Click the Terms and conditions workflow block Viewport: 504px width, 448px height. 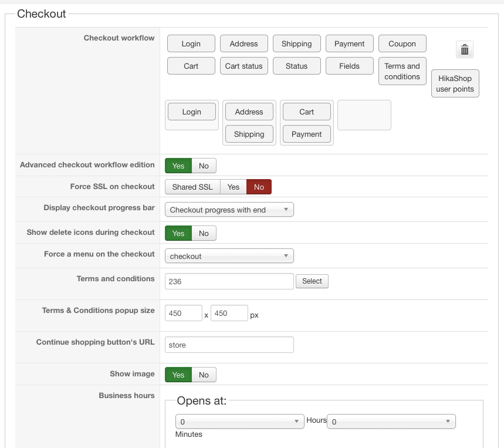tap(402, 71)
